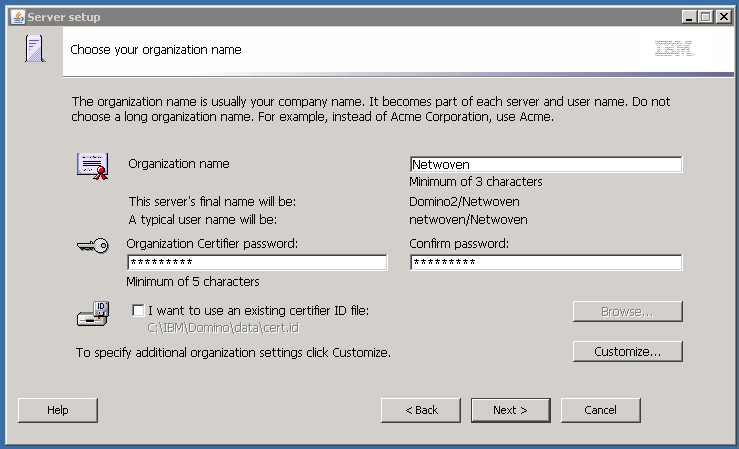Screen dimensions: 739x449
Task: Focus the Confirm password field
Action: (x=546, y=262)
